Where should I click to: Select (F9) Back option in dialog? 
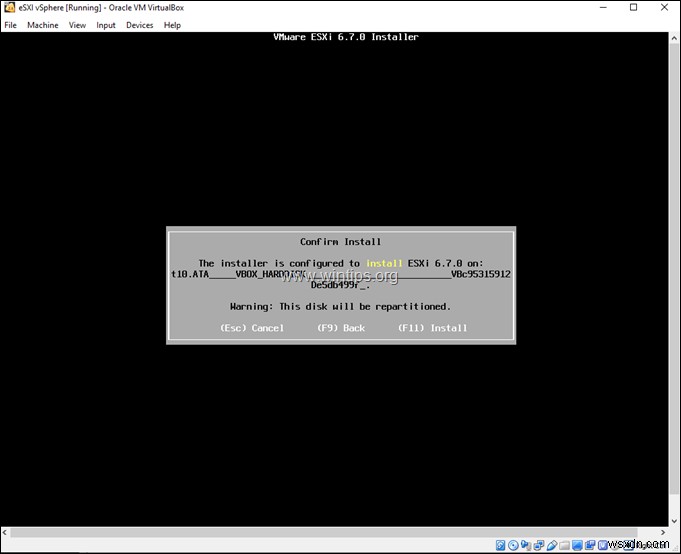coord(341,328)
